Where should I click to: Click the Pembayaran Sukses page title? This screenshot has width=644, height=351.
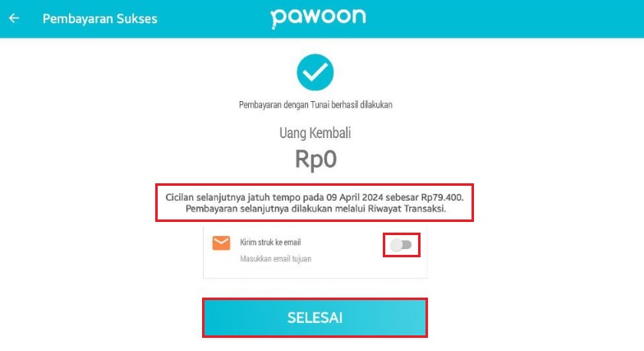[x=100, y=19]
